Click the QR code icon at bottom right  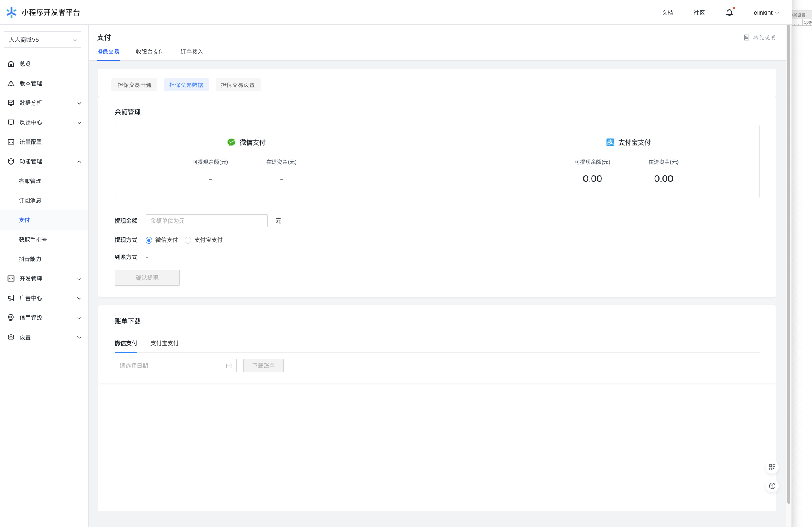pos(772,467)
